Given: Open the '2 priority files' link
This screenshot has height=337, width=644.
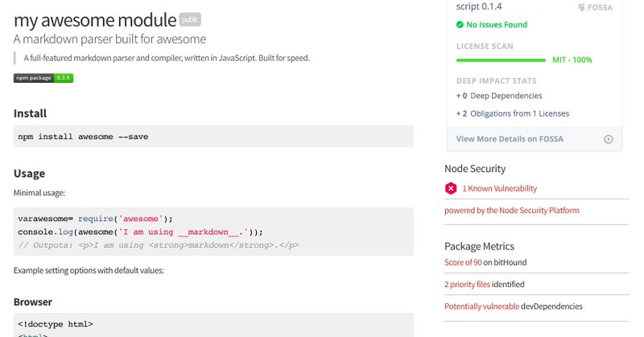Looking at the screenshot, I should coord(467,284).
